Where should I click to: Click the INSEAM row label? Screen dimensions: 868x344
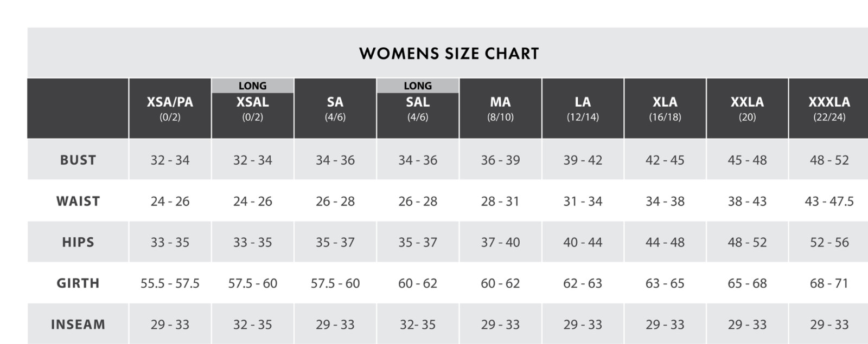pyautogui.click(x=78, y=324)
